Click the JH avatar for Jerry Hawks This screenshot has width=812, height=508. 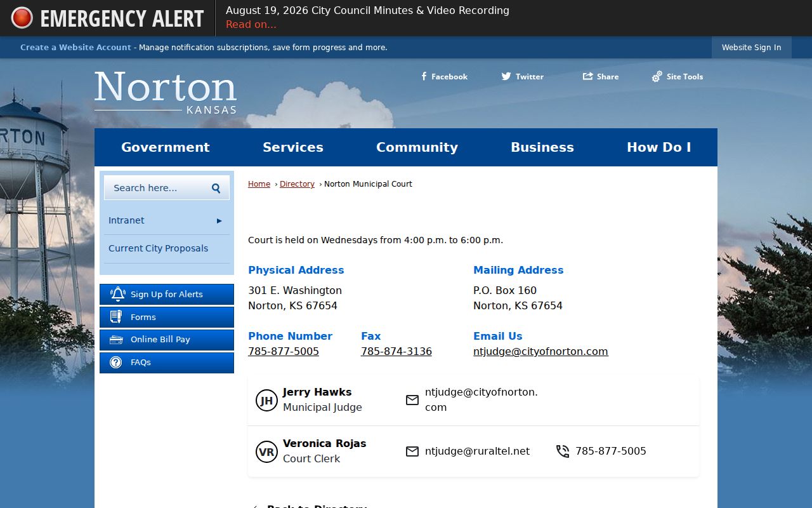266,400
